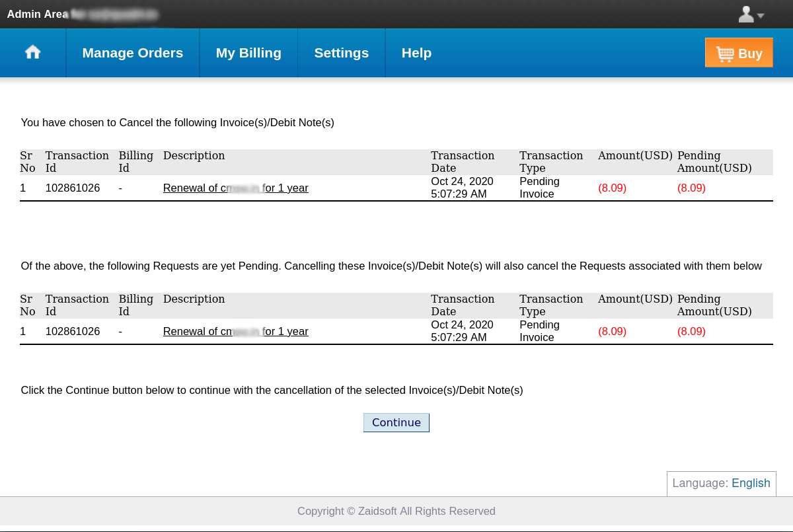Open the user account profile icon
This screenshot has height=532, width=793.
tap(746, 15)
